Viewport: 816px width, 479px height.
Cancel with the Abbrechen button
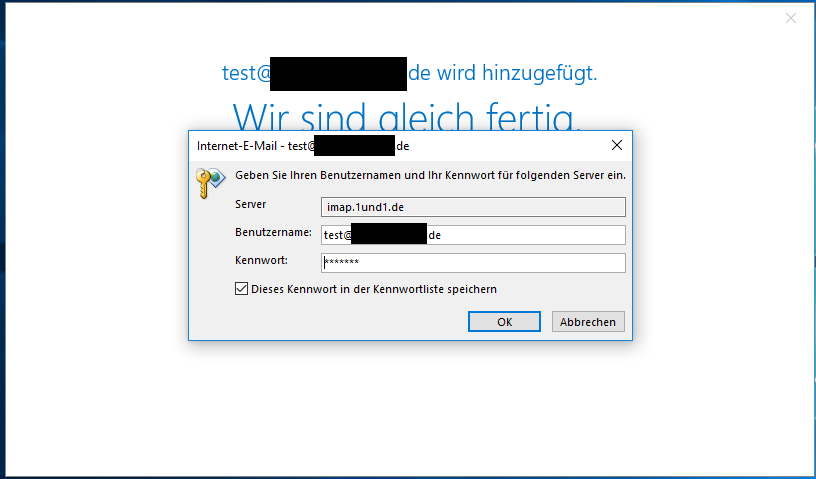(588, 322)
